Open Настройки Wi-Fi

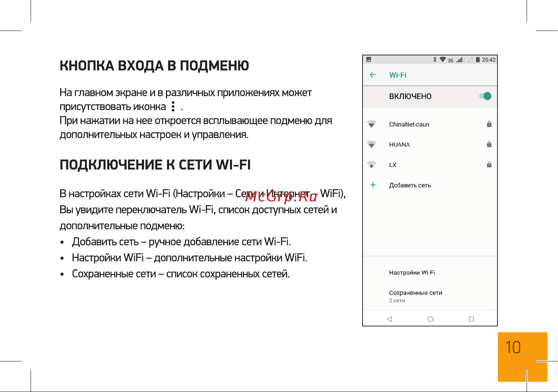pos(430,273)
